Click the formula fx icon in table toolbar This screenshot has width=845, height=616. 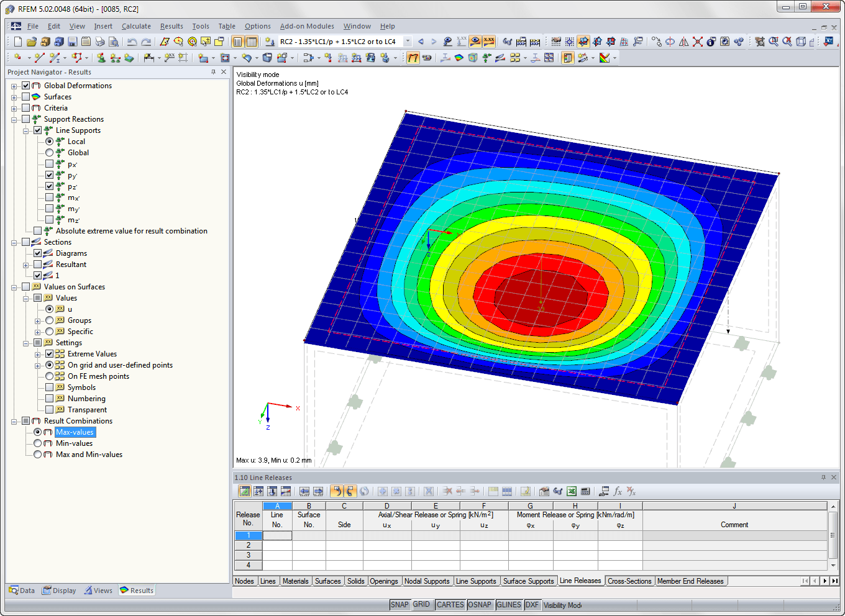pyautogui.click(x=618, y=491)
